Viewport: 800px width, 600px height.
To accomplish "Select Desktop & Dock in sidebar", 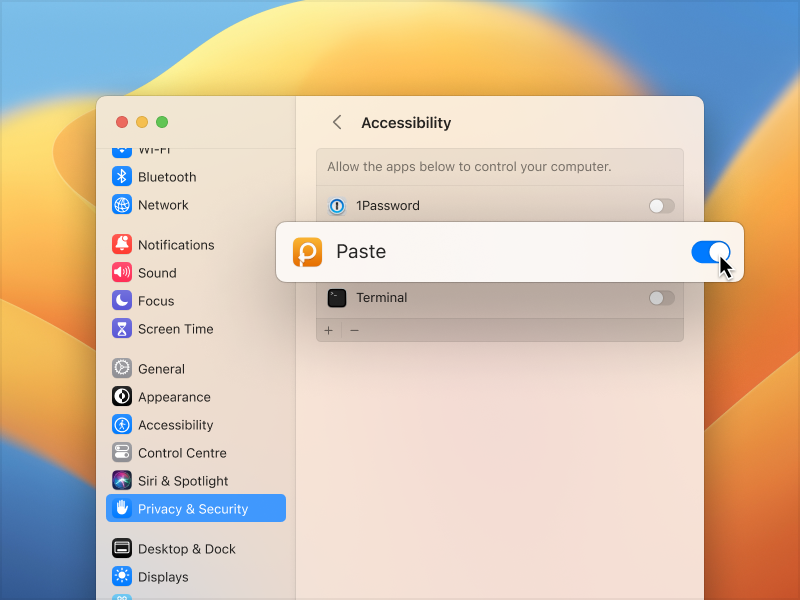I will click(187, 549).
